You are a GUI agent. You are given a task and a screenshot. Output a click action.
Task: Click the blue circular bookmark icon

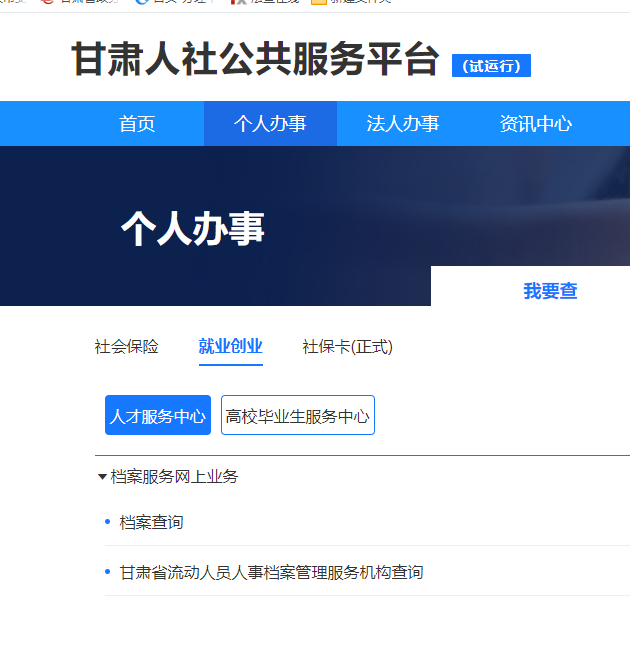(x=142, y=2)
